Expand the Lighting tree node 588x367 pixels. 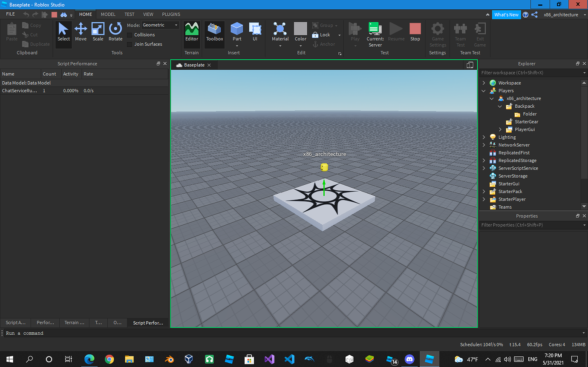(x=484, y=137)
